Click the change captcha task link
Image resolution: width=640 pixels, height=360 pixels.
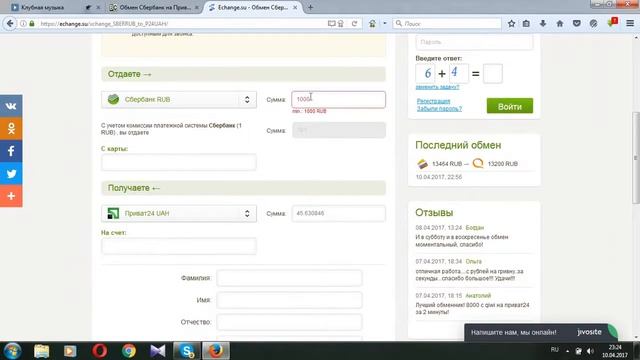437,87
